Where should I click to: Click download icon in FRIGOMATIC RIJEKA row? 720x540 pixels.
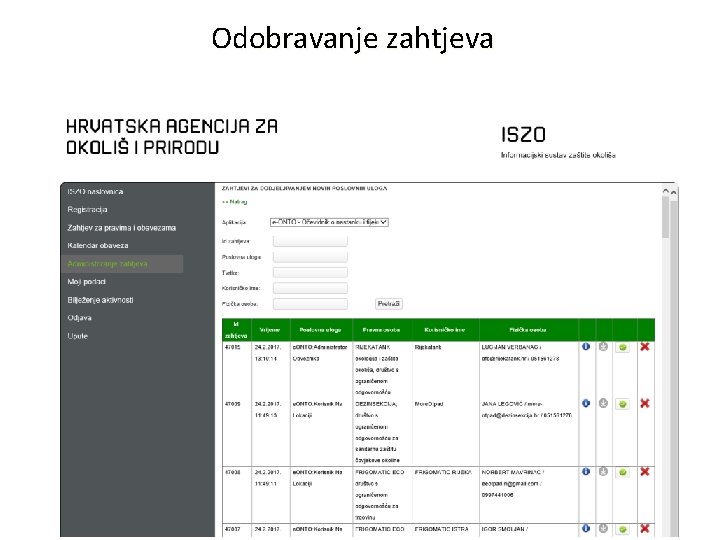603,471
